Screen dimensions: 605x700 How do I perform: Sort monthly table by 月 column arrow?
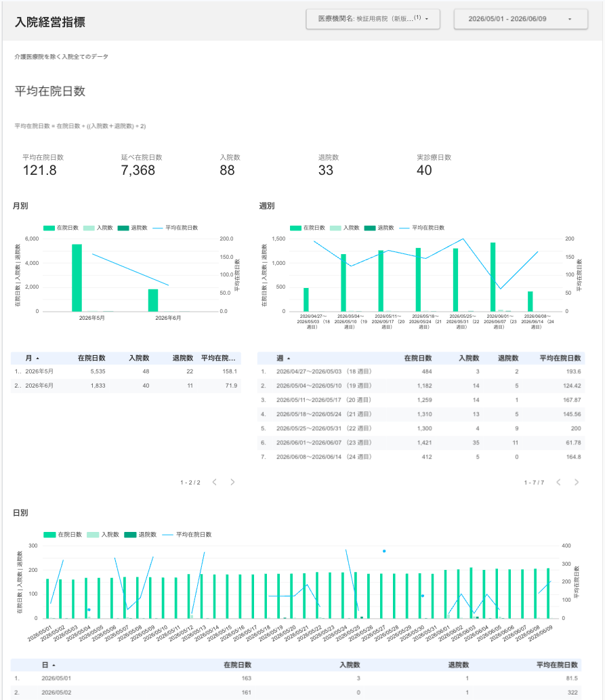click(37, 358)
